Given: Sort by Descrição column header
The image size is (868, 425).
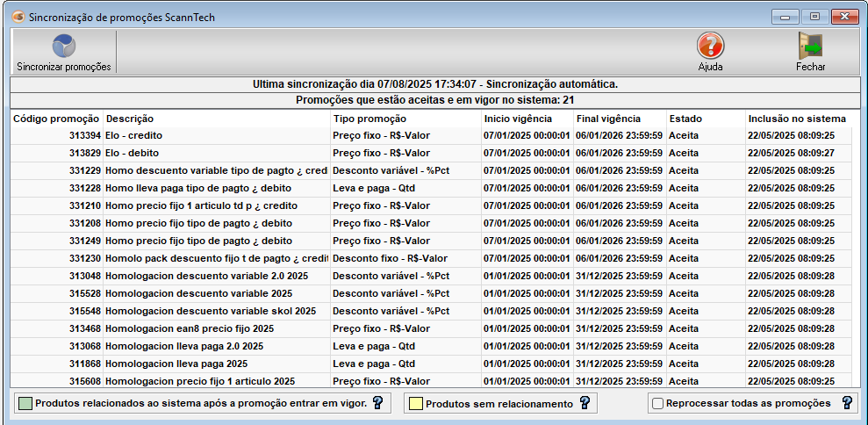Looking at the screenshot, I should [x=216, y=119].
